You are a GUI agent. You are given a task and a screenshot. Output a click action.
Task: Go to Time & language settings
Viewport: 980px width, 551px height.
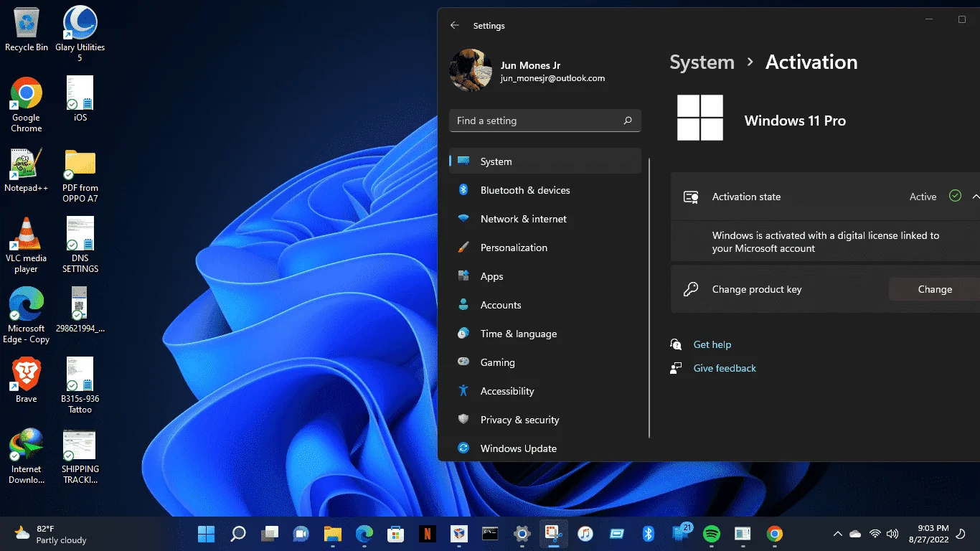(x=545, y=334)
